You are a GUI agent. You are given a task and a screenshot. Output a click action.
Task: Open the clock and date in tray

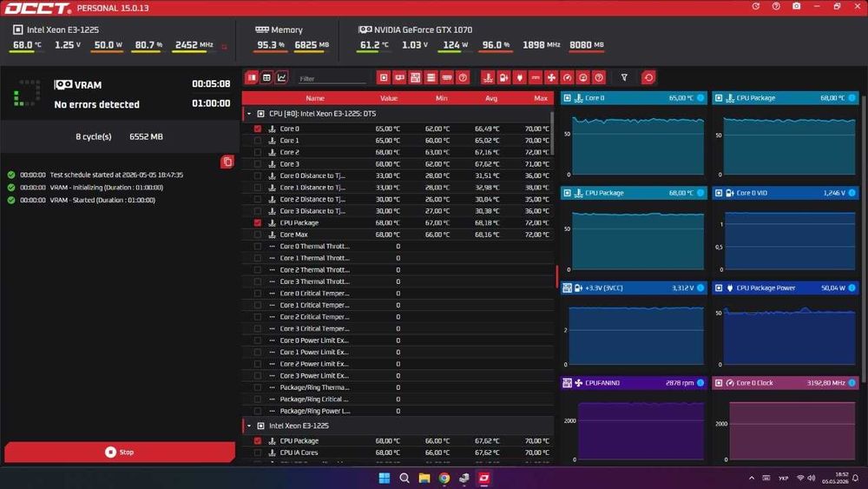pyautogui.click(x=835, y=478)
